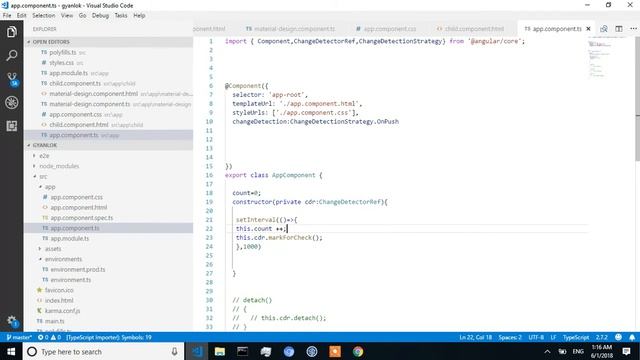Open the File menu

point(7,16)
